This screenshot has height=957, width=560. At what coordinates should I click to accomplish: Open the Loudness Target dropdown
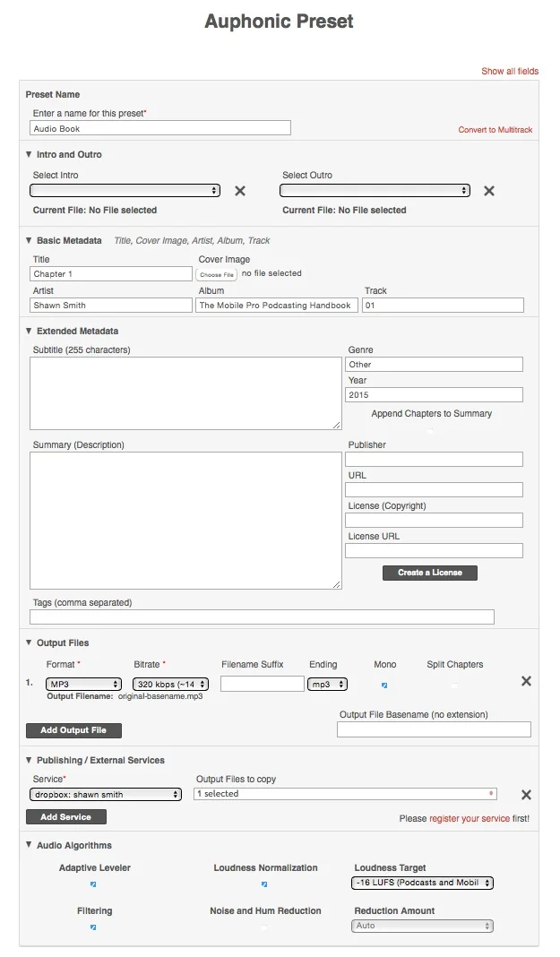(422, 883)
